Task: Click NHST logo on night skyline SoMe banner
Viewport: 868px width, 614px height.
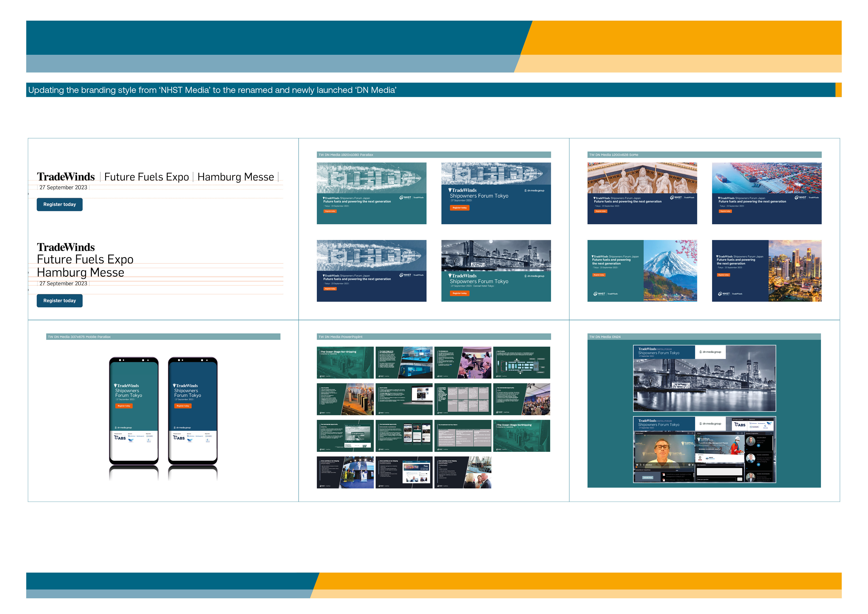Action: pyautogui.click(x=724, y=294)
